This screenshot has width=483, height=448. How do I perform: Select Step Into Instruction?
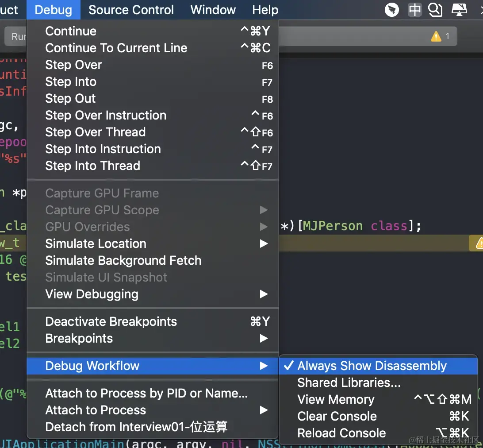click(153, 149)
